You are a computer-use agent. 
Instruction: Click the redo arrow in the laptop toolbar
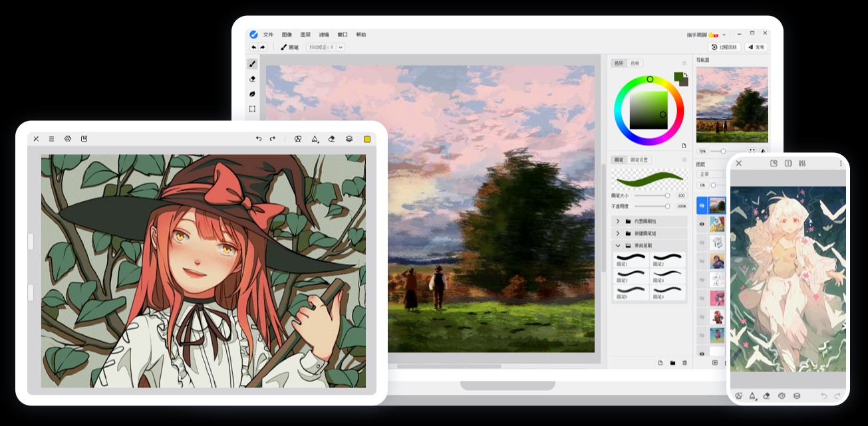pyautogui.click(x=262, y=47)
